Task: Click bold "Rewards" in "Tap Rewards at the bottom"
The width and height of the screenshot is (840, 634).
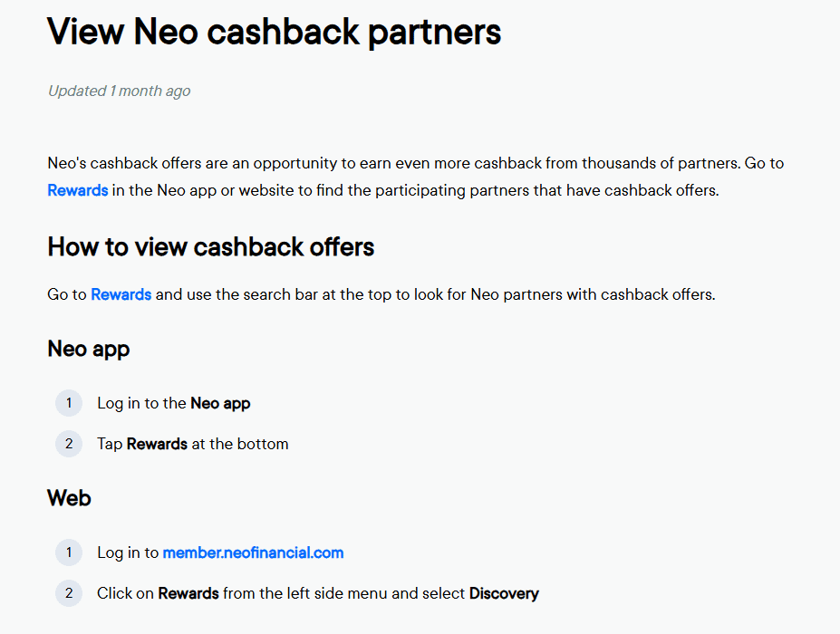Action: coord(157,444)
